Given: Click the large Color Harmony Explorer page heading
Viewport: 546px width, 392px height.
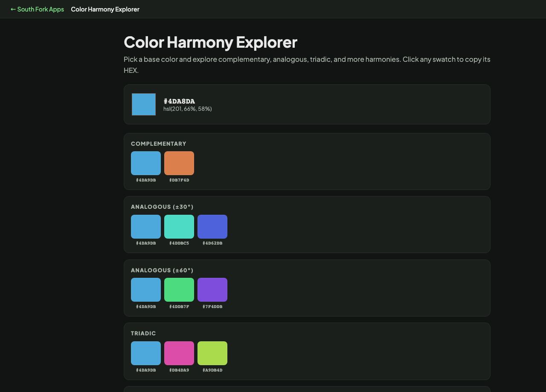Looking at the screenshot, I should point(210,42).
